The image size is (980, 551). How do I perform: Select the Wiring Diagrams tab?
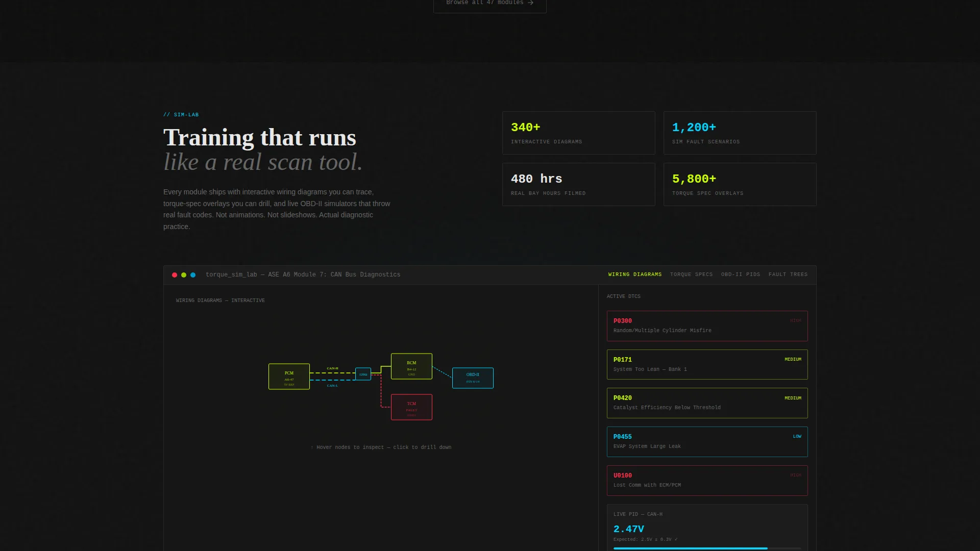click(635, 274)
